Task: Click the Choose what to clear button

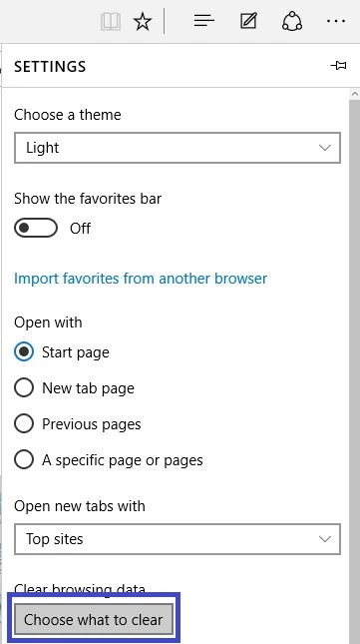Action: (94, 619)
